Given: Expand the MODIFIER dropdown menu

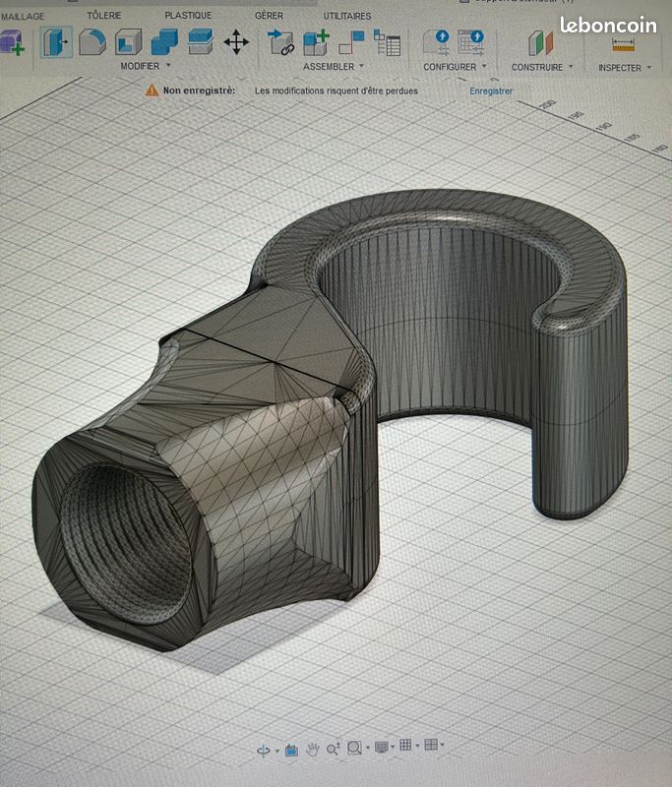Looking at the screenshot, I should pos(146,66).
